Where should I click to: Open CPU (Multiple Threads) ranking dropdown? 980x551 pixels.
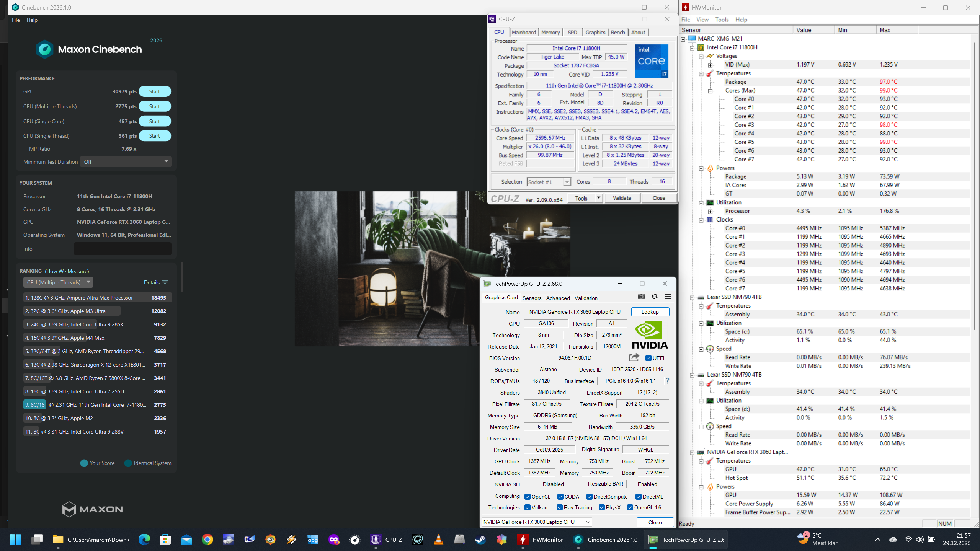(58, 282)
